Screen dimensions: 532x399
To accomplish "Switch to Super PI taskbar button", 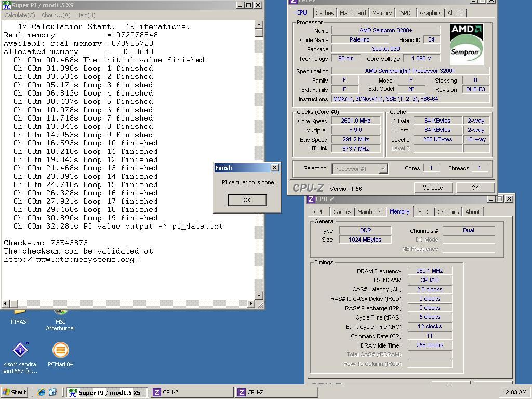I will coord(107,393).
